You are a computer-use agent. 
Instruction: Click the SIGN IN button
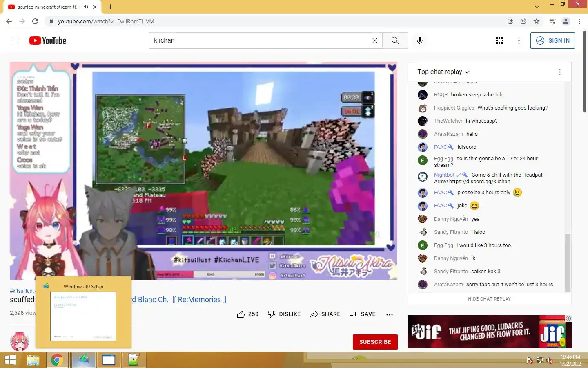552,40
